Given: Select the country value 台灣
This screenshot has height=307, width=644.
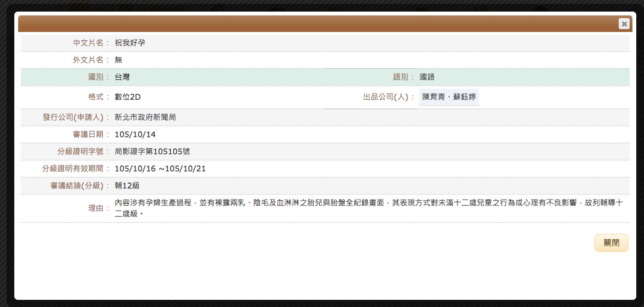Looking at the screenshot, I should (122, 77).
